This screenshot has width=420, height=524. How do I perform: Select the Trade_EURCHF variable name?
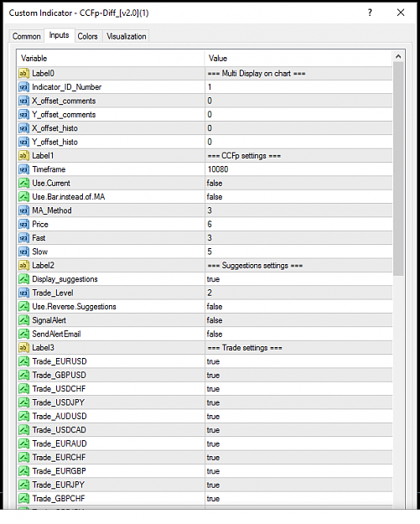(x=59, y=457)
